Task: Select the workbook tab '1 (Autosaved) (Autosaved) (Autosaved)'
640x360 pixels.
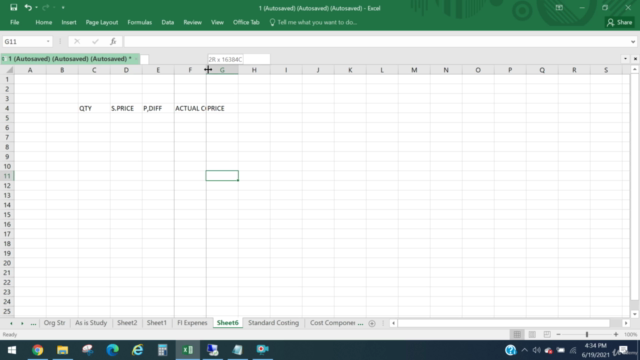Action: click(x=70, y=59)
